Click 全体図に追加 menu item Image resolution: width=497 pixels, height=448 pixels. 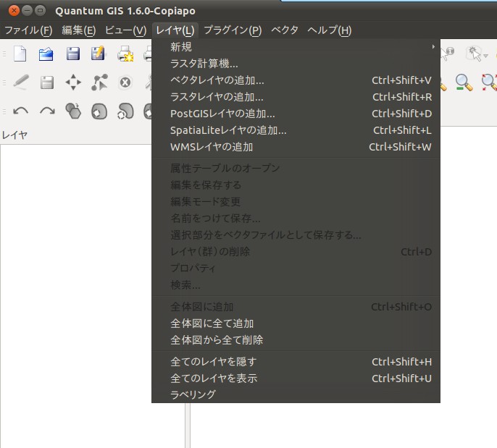296,307
